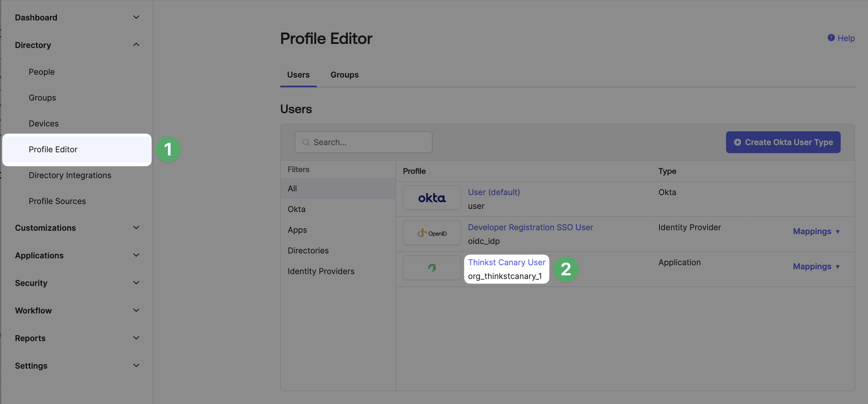Switch to the Users tab

[298, 75]
